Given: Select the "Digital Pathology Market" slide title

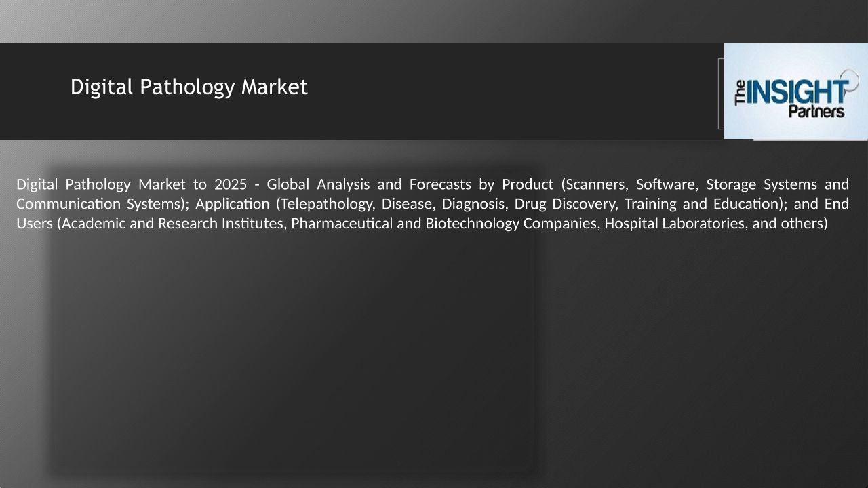Looking at the screenshot, I should [189, 87].
